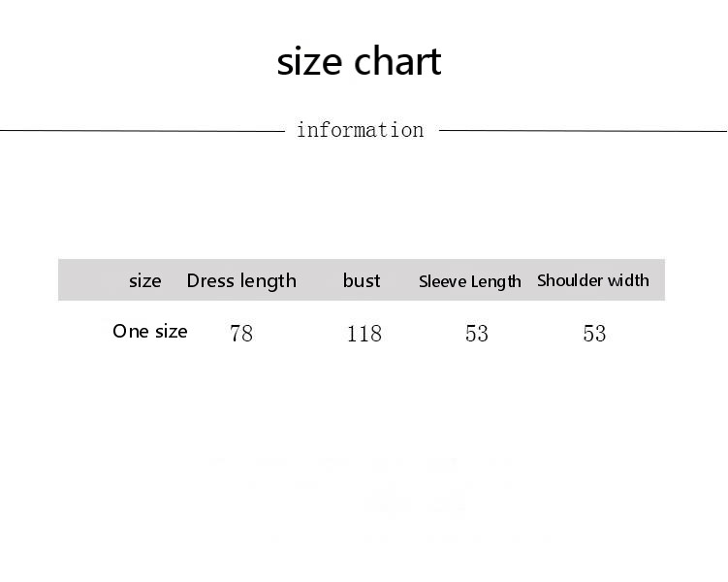The width and height of the screenshot is (728, 582).
Task: Click the 'Sleeve Length' column header
Action: click(470, 282)
